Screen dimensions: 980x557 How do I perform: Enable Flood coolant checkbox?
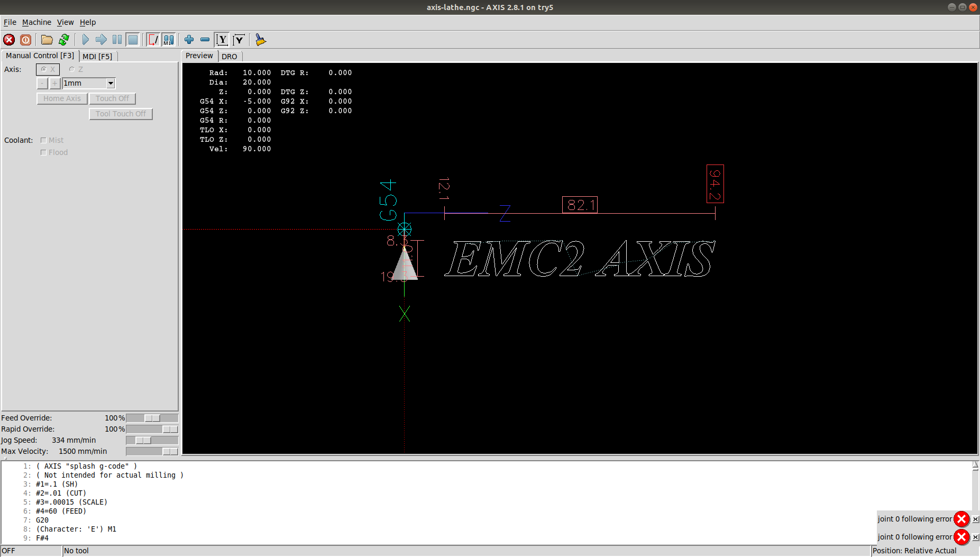click(x=54, y=152)
